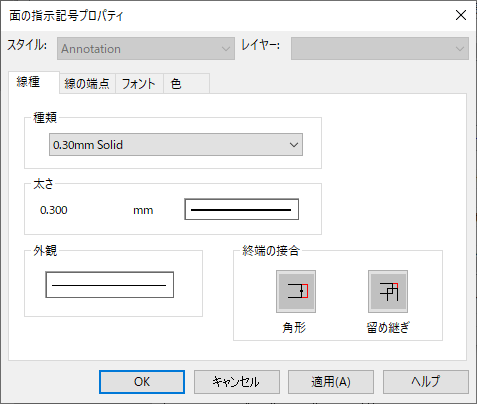Click the キャンセル button
Image resolution: width=477 pixels, height=404 pixels.
237,382
